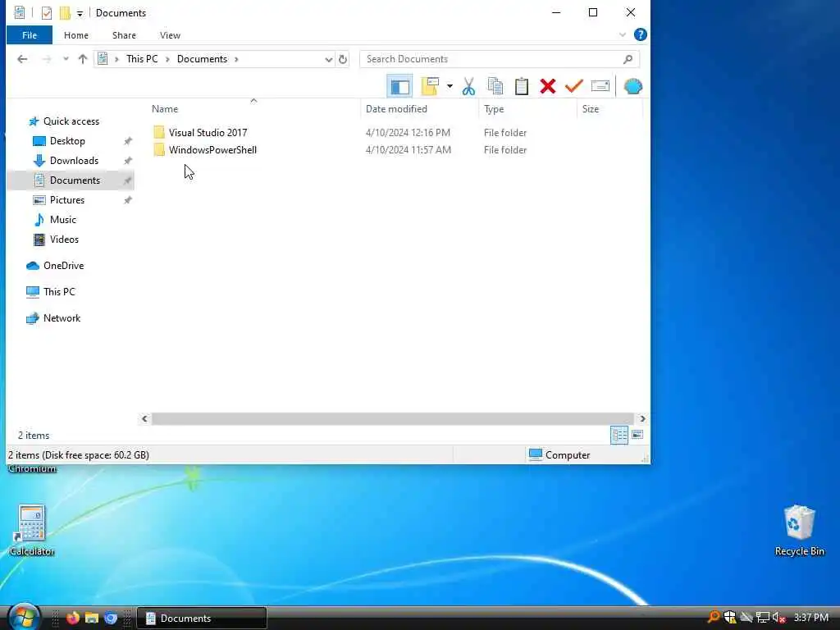The height and width of the screenshot is (630, 840).
Task: Open the Calculator desktop shortcut
Action: click(32, 531)
